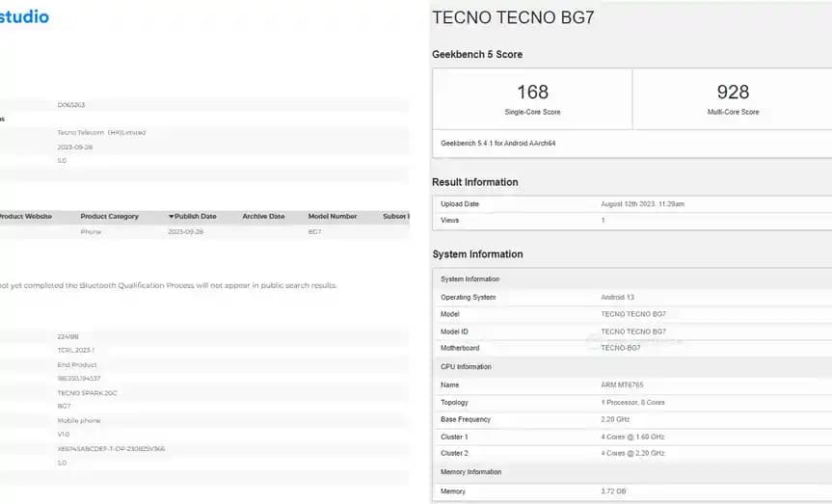This screenshot has width=832, height=504.
Task: Select the TECNO SPARK 20C product name
Action: 87,393
